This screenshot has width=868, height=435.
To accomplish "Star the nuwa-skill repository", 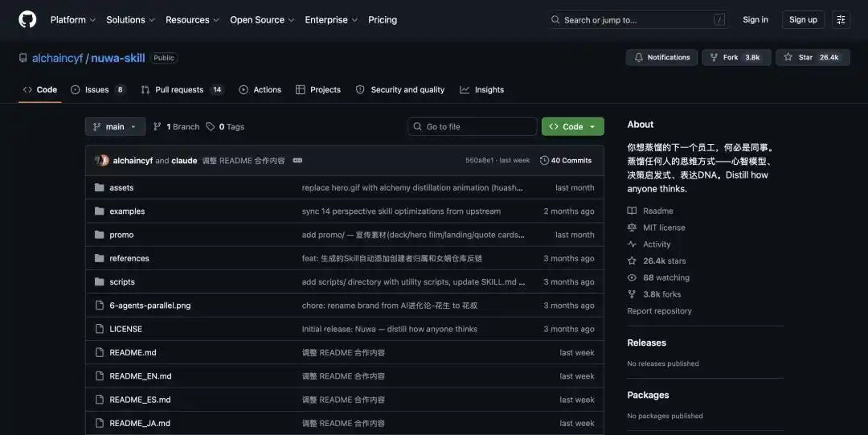I will pos(813,57).
